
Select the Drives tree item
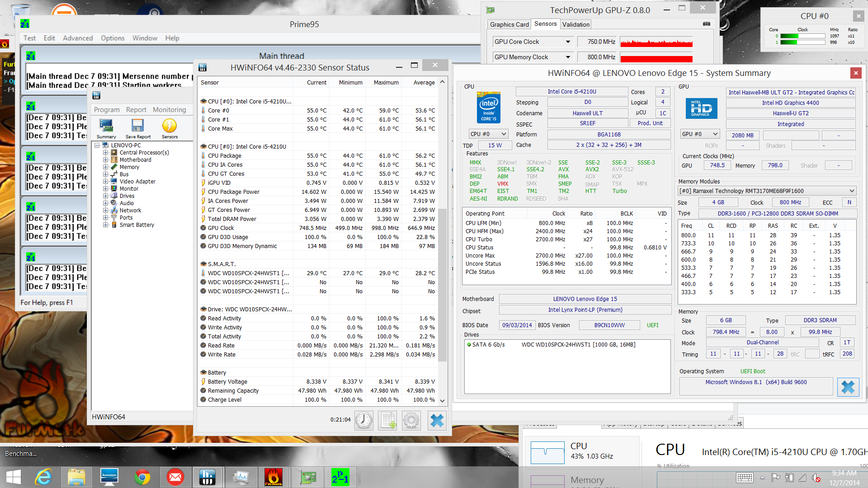click(x=127, y=196)
